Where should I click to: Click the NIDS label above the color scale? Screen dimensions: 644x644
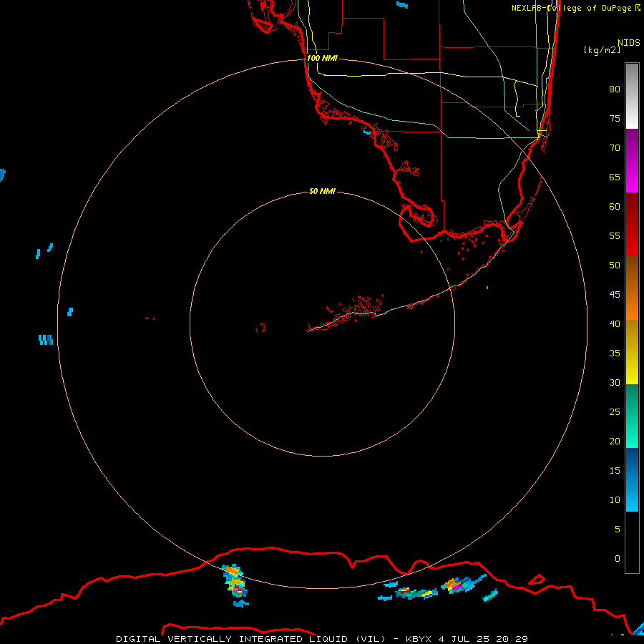629,43
